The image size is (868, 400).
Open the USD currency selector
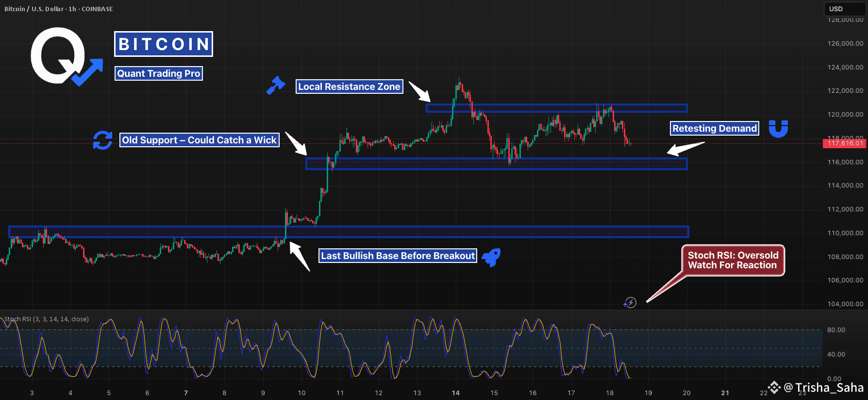point(846,9)
